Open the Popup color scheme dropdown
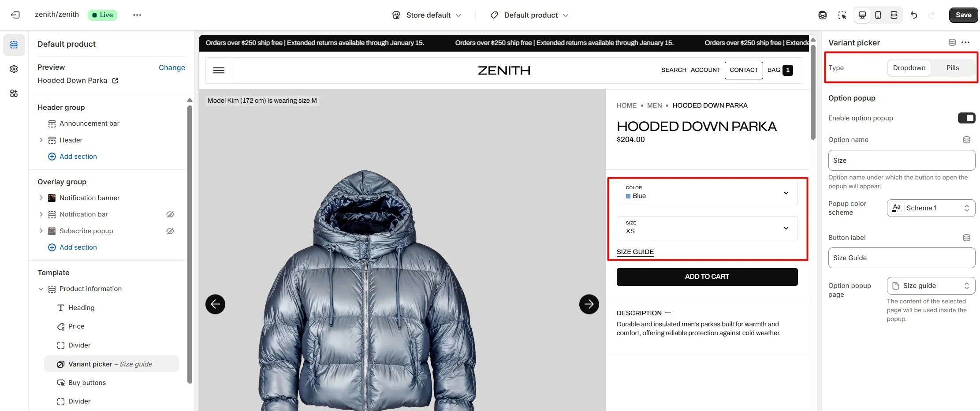 931,208
